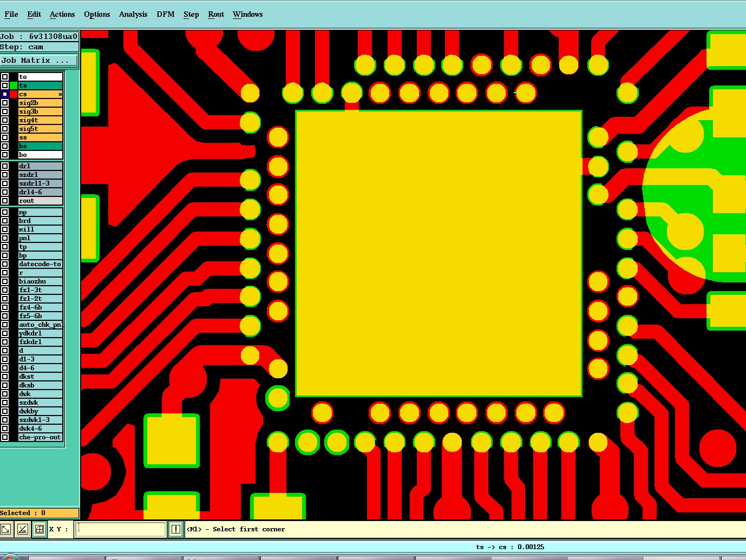The image size is (746, 560).
Task: Open the Windows menu
Action: tap(248, 14)
